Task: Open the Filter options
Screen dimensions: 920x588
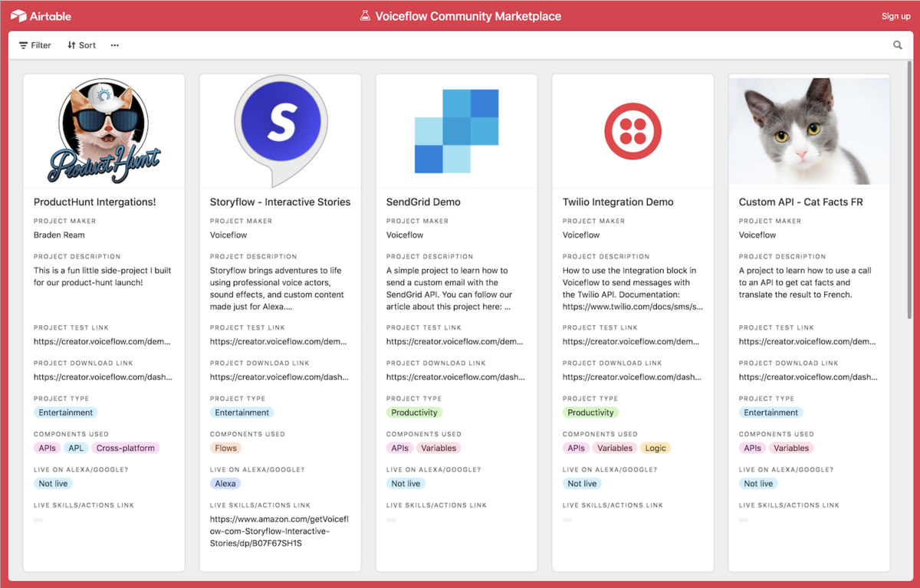Action: pyautogui.click(x=35, y=45)
